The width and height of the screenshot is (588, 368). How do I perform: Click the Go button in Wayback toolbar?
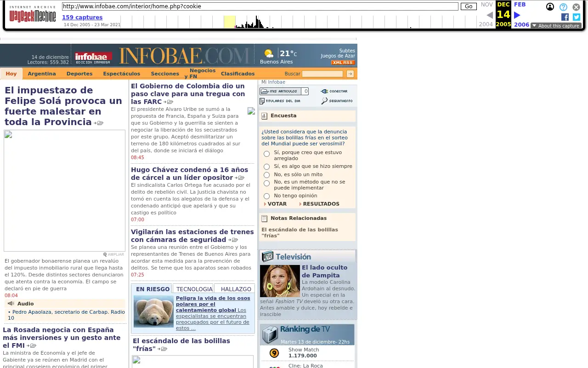click(x=469, y=6)
